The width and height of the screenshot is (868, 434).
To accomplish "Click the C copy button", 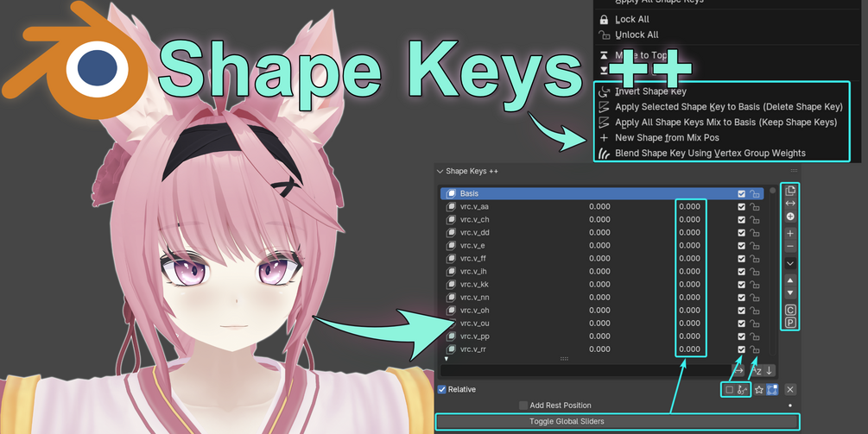I will (790, 310).
